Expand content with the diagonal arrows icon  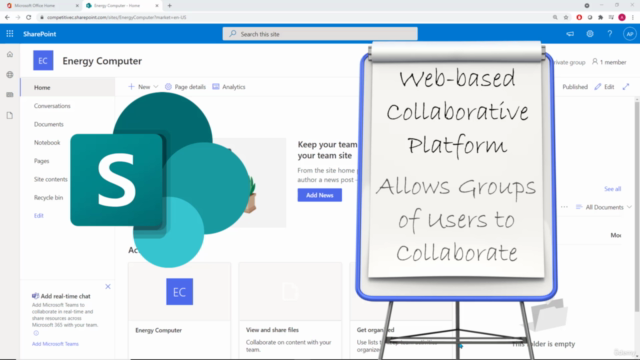(x=626, y=87)
